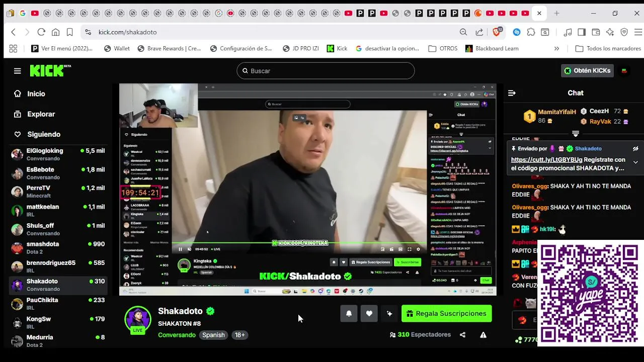Bookmark this page icon
This screenshot has height=362, width=644.
click(x=69, y=32)
